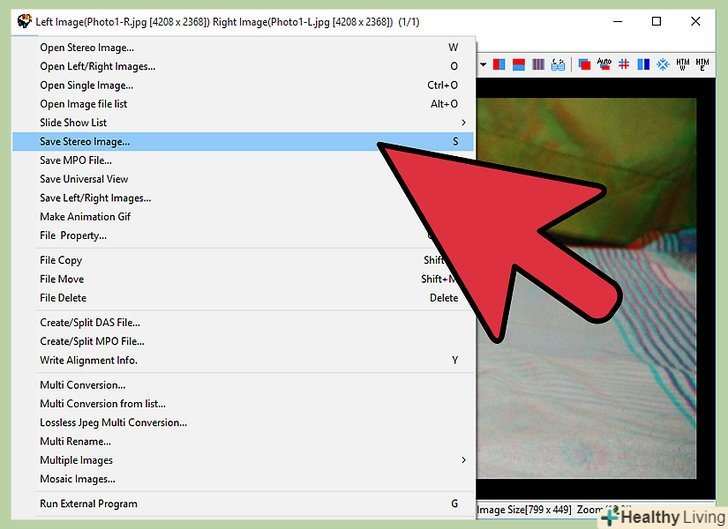Image resolution: width=728 pixels, height=529 pixels.
Task: Click the two blue panels toolbar icon
Action: [643, 64]
